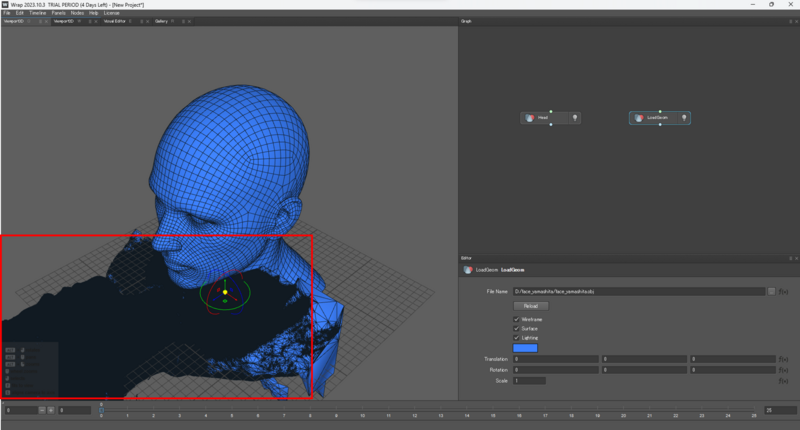Click the LoadGeom node icon in graph

pyautogui.click(x=639, y=118)
